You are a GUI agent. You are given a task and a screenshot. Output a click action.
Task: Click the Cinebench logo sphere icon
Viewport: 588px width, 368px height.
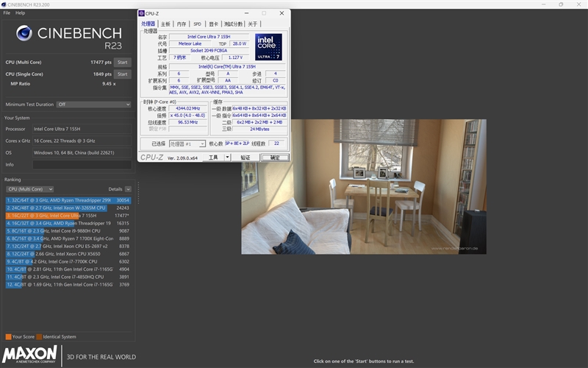tap(24, 33)
